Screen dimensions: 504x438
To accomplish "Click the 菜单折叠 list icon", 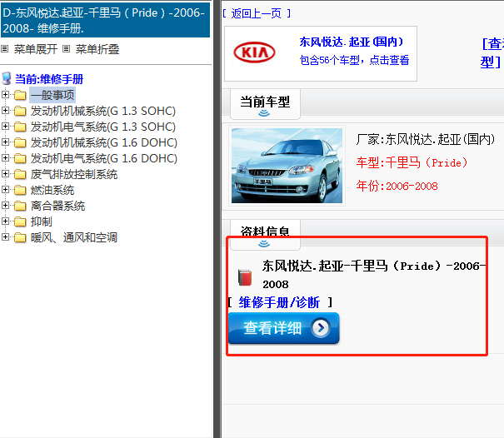I will (x=66, y=49).
